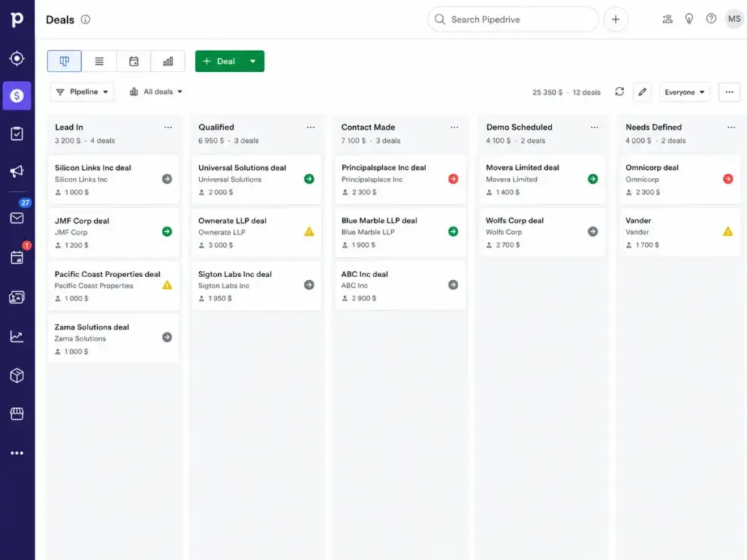
Task: Click the green arrow on Movera Limited deal
Action: [592, 179]
